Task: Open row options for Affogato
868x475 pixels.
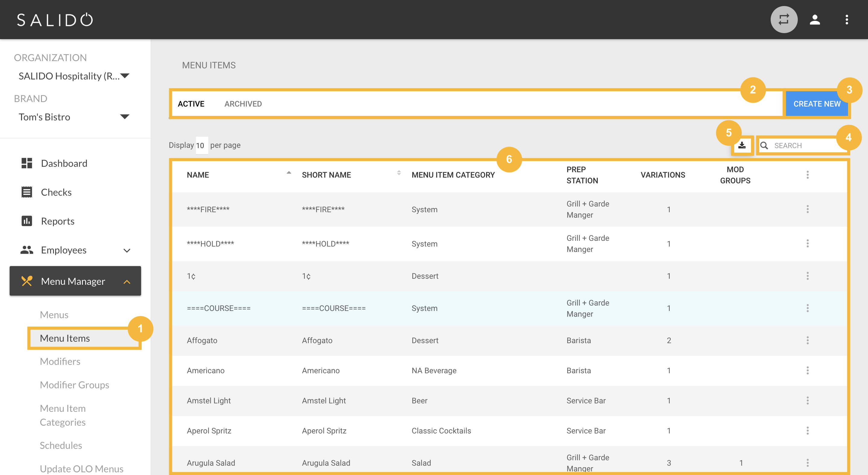Action: (x=807, y=340)
